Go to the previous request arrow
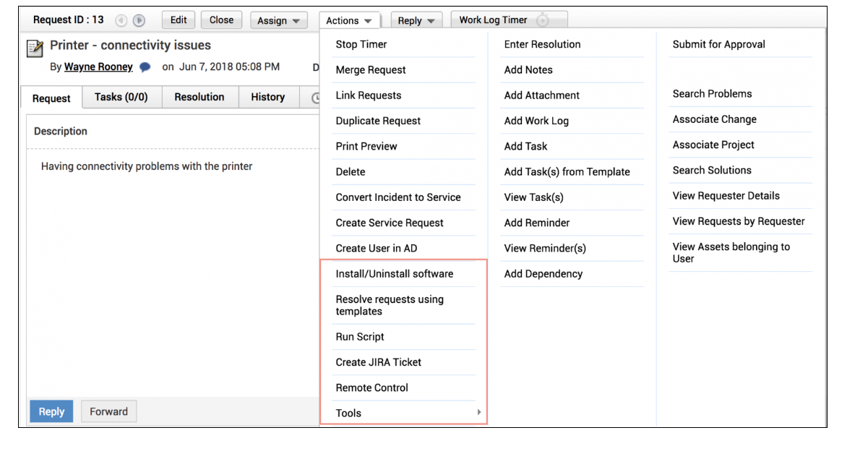This screenshot has width=868, height=459. (121, 21)
